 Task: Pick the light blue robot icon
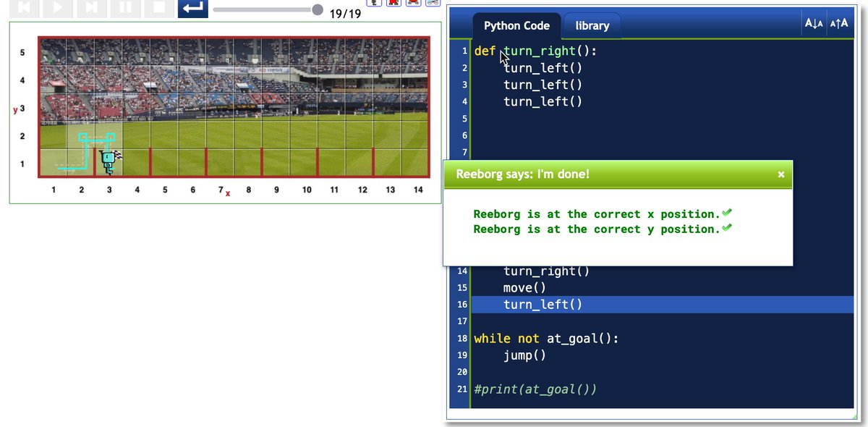(433, 3)
